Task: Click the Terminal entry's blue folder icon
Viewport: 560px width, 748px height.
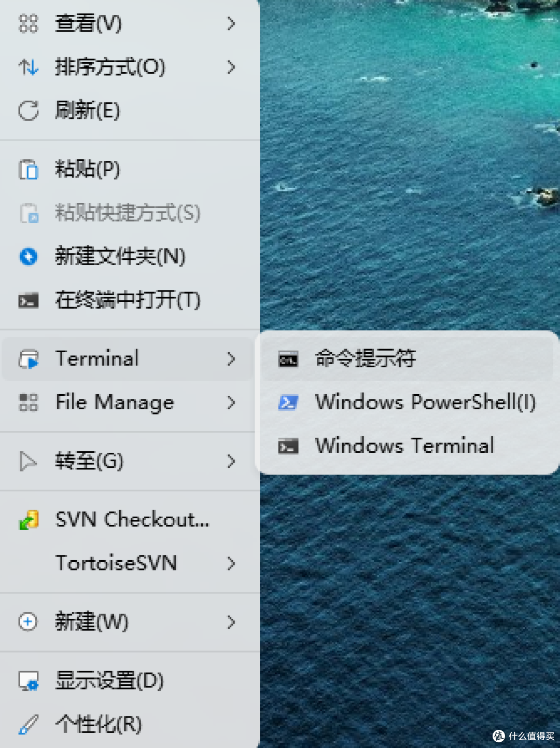Action: click(29, 358)
